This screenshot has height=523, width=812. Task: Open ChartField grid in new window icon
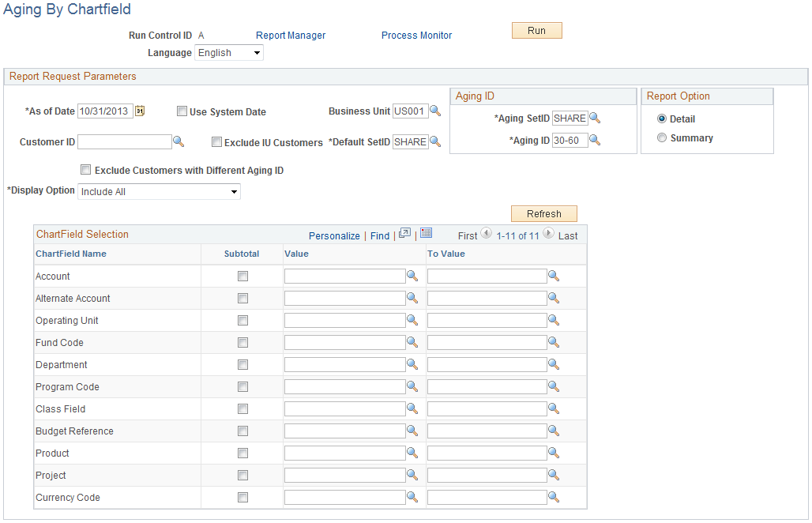(405, 234)
